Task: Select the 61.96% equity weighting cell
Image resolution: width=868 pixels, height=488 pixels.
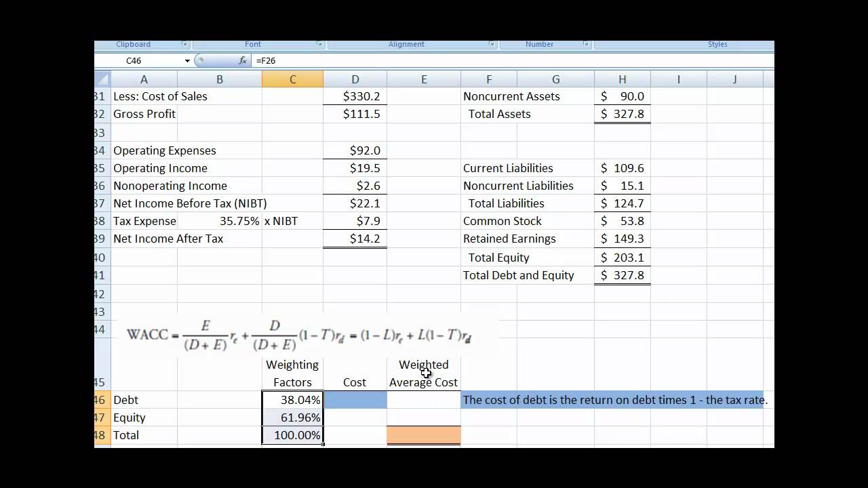Action: pyautogui.click(x=292, y=418)
